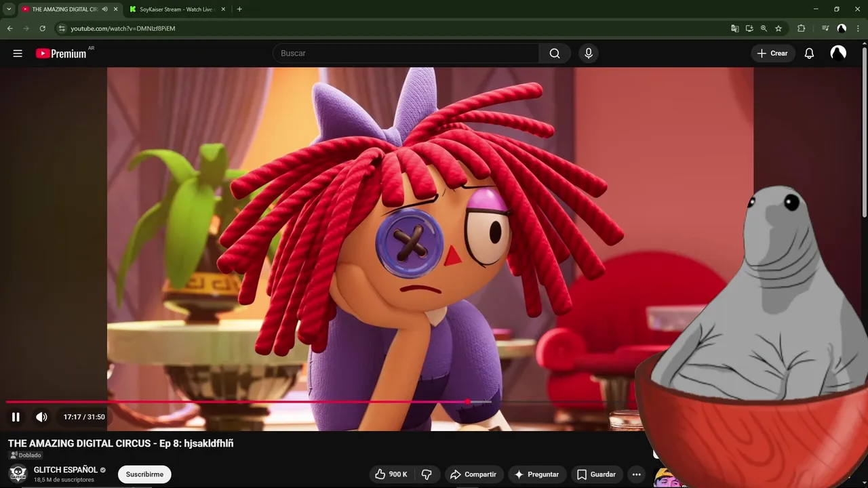The image size is (868, 488).
Task: Click the youtube.com address bar URL
Action: click(123, 28)
